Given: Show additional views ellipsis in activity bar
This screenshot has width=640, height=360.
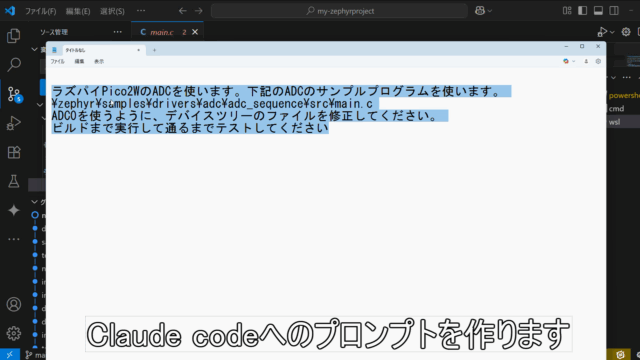Looking at the screenshot, I should (x=13, y=239).
